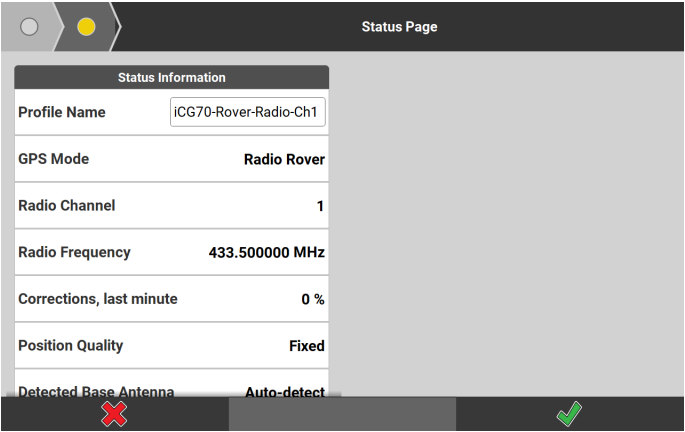
Task: Click the red X cancel icon
Action: (114, 415)
